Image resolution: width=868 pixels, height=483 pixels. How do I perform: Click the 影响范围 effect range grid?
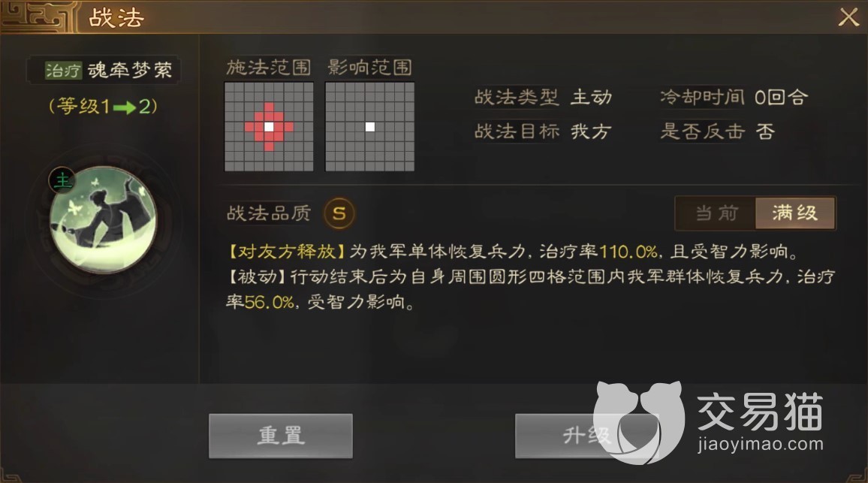369,127
